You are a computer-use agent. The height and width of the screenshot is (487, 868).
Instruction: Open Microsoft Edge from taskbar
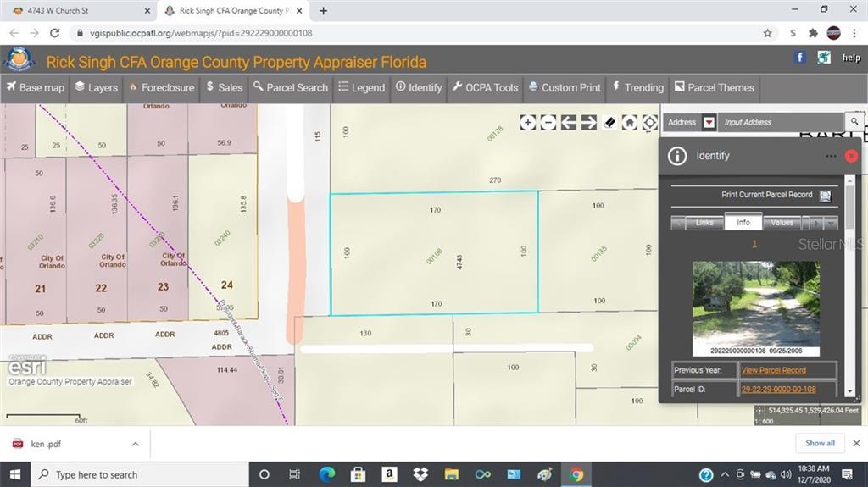point(326,474)
